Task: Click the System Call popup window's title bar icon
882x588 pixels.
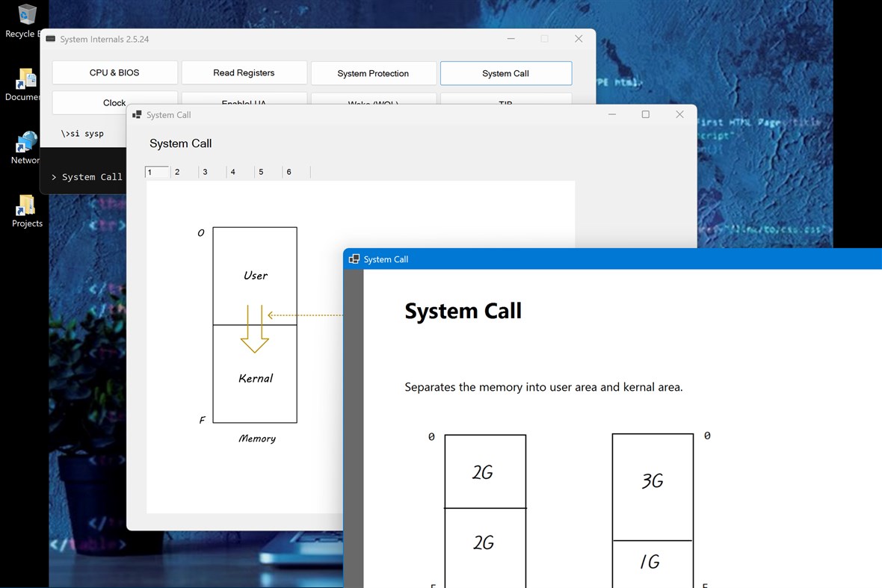Action: (136, 114)
